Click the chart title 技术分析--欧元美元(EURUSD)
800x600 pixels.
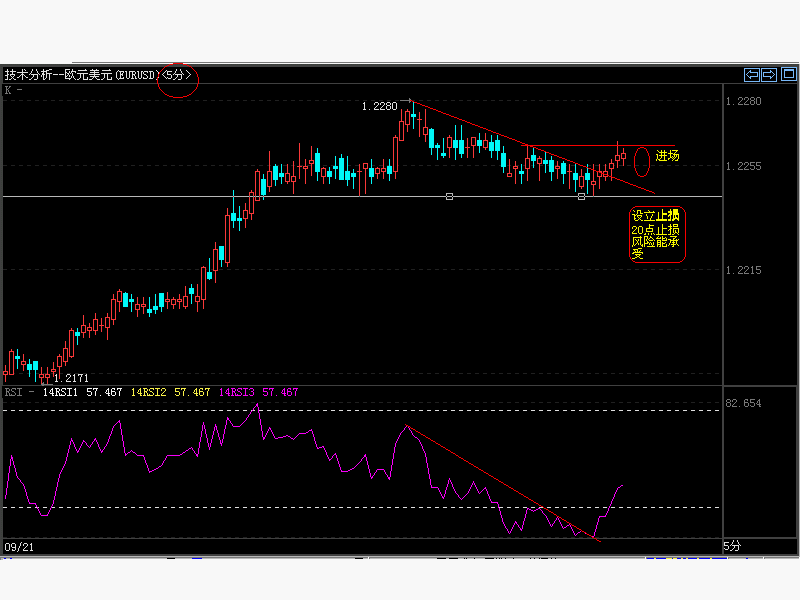[82, 75]
